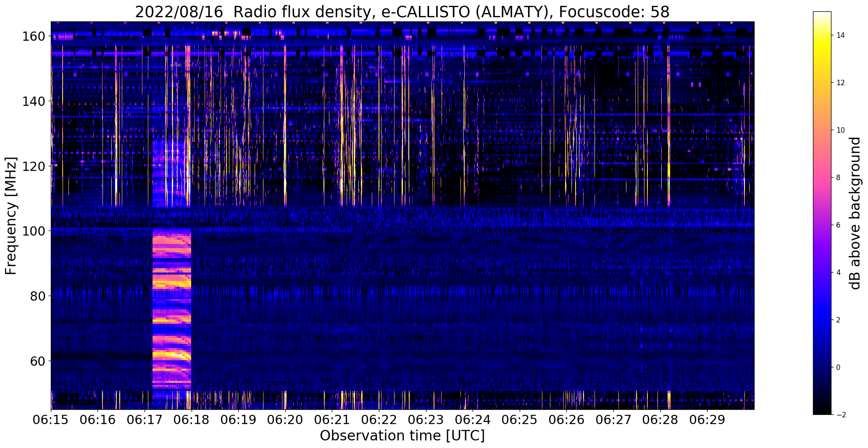Screen dimensions: 868x448
Task: Click the plot title mentioning e-CALLISTO (ALMATY)
Action: click(402, 12)
